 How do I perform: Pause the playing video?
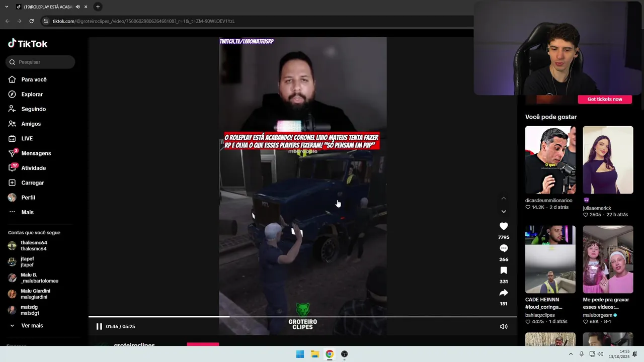(x=99, y=326)
